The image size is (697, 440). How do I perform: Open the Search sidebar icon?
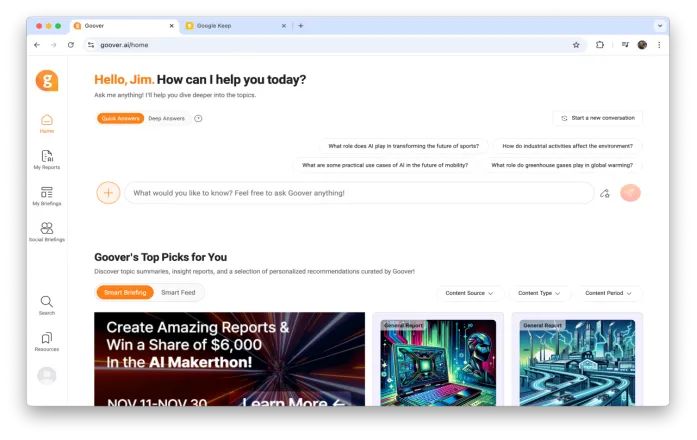[47, 305]
